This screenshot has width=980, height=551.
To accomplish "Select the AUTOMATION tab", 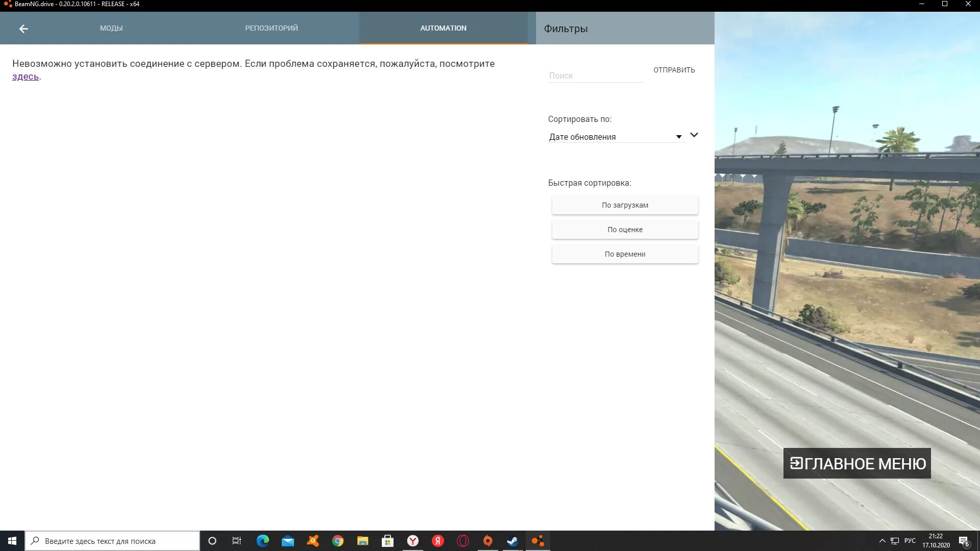I will click(x=443, y=28).
